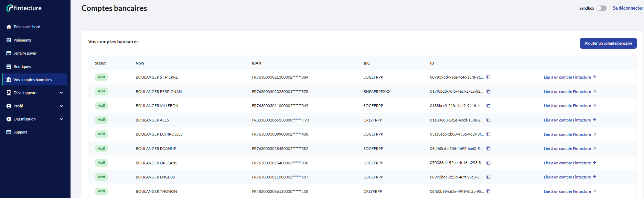
Task: Click the Support envelope icon
Action: [x=9, y=132]
